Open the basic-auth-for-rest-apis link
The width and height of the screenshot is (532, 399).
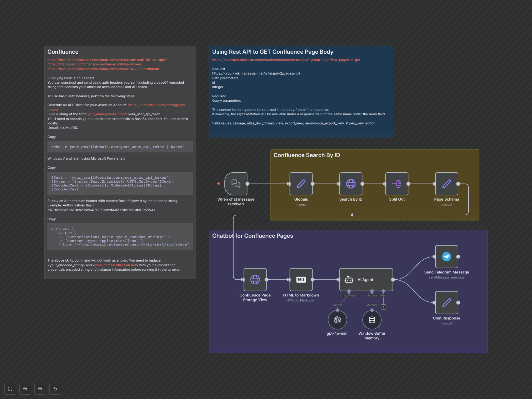click(x=107, y=60)
